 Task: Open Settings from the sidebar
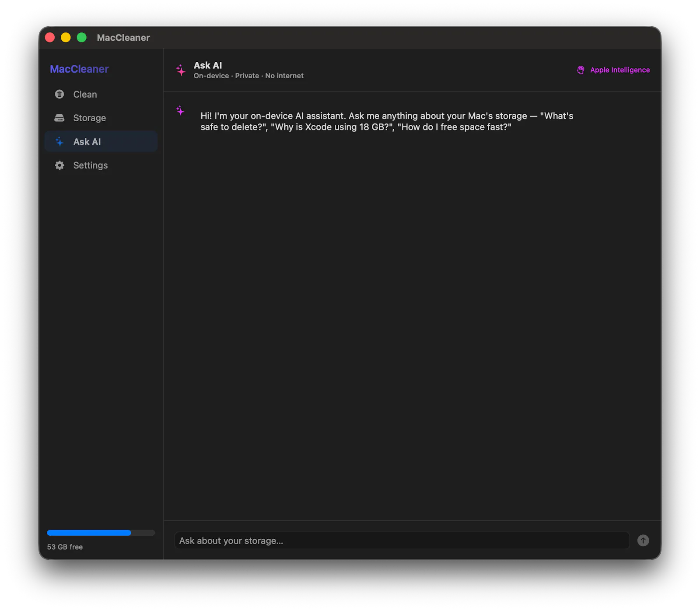tap(101, 165)
